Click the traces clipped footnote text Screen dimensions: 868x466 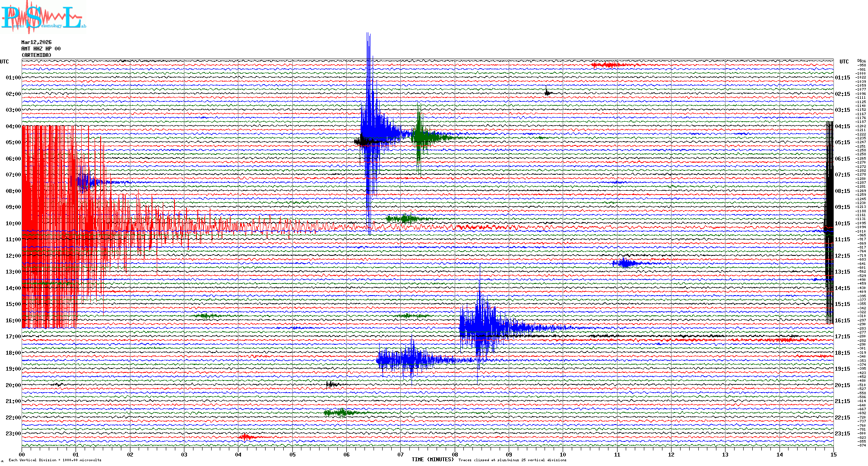pyautogui.click(x=512, y=460)
